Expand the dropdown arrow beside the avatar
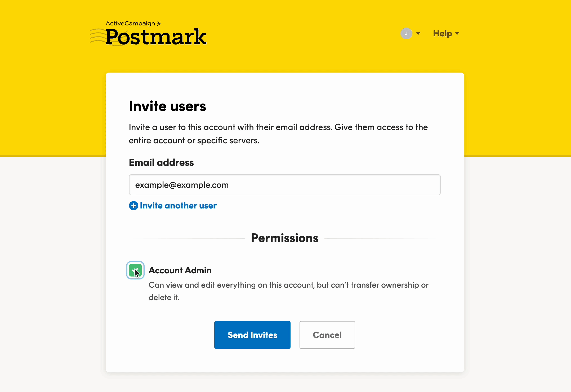Viewport: 571px width, 392px height. pyautogui.click(x=418, y=33)
